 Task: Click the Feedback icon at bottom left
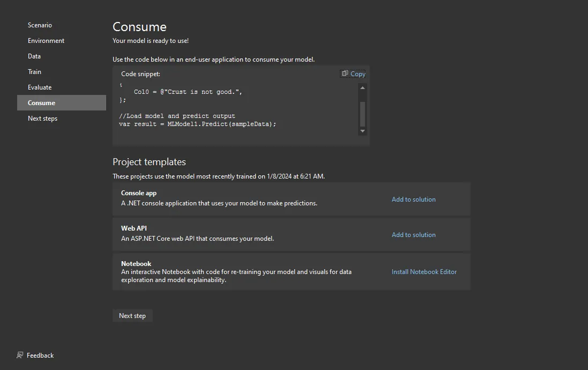[20, 355]
